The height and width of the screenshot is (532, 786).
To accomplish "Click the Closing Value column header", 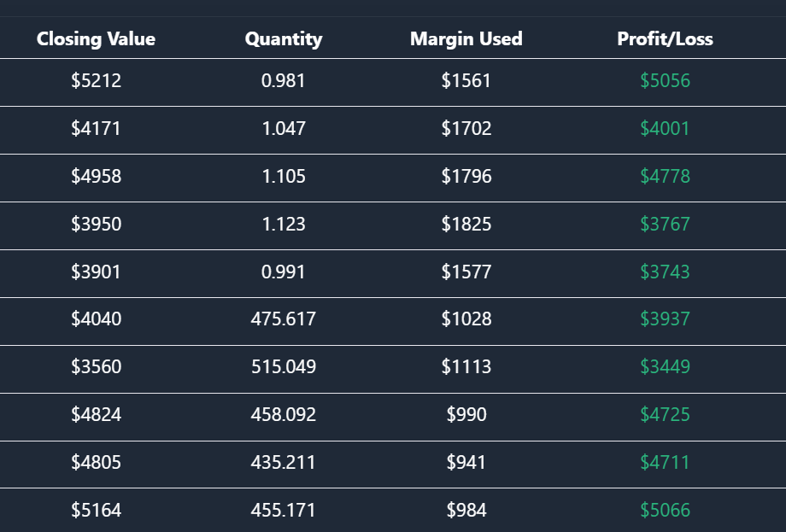I will pos(97,38).
